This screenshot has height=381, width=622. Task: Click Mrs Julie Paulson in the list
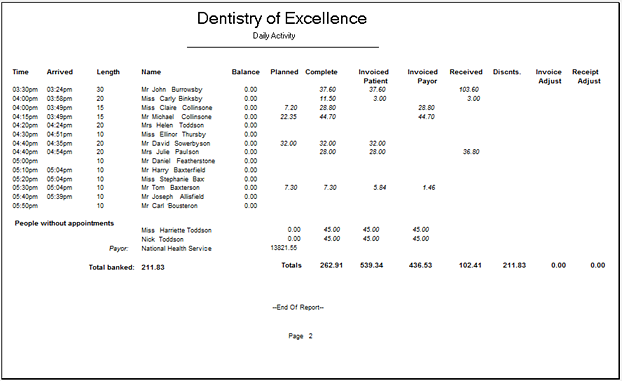pyautogui.click(x=170, y=152)
